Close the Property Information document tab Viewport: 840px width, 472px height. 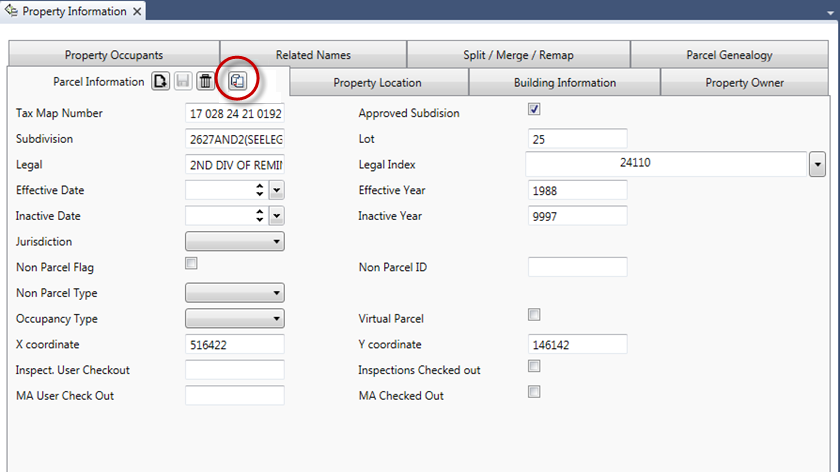point(137,12)
